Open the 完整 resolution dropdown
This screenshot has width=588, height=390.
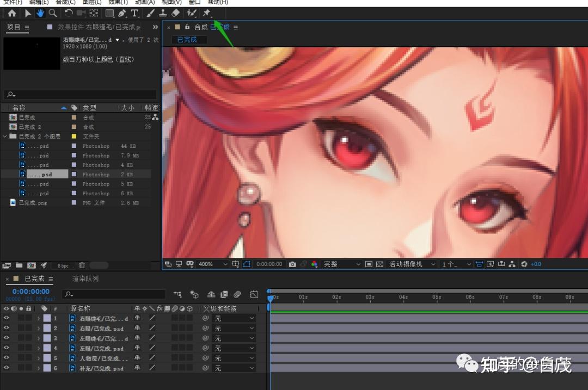[x=341, y=264]
